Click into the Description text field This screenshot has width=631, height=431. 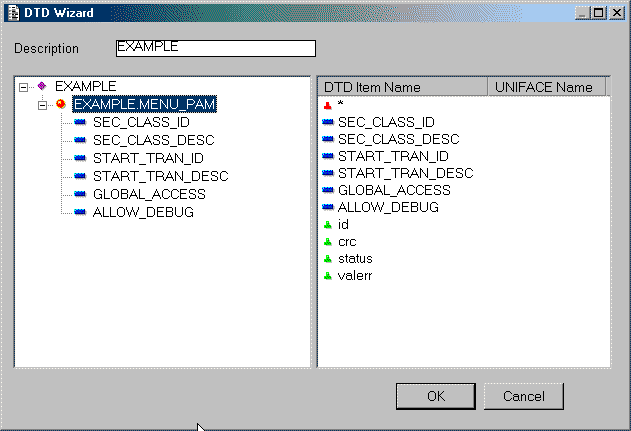[215, 48]
